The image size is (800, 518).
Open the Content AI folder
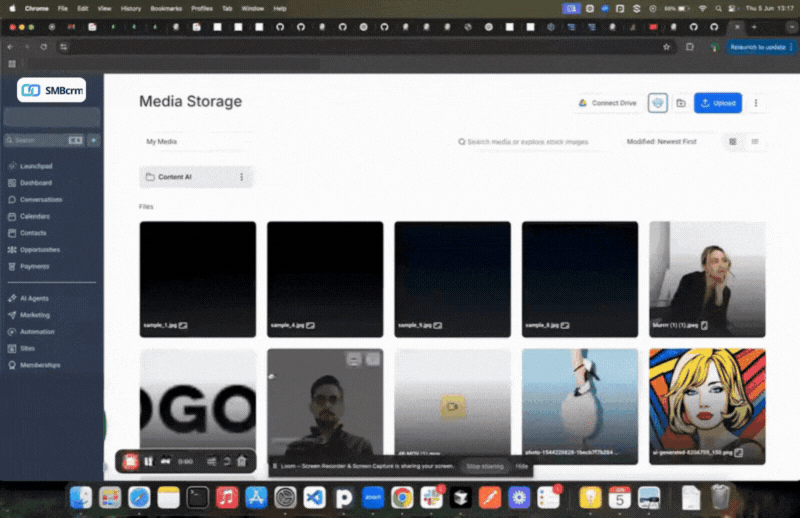click(196, 177)
